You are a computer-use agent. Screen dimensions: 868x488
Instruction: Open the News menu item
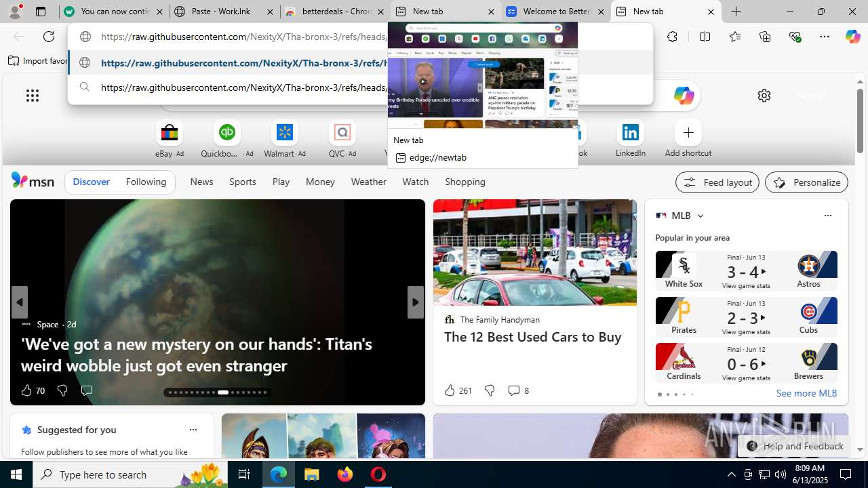coord(201,182)
